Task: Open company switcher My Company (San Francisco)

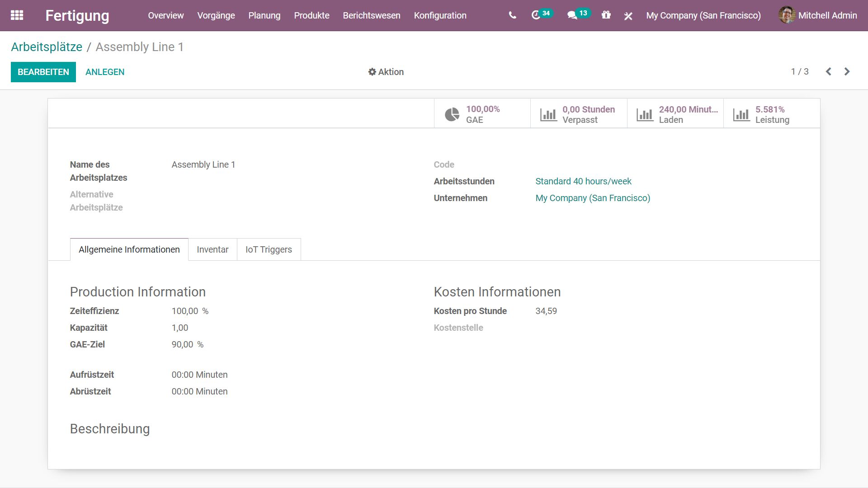Action: [x=703, y=15]
